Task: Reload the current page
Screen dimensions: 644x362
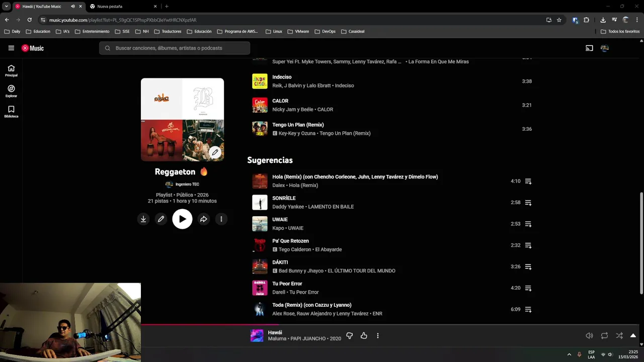Action: coord(29,20)
